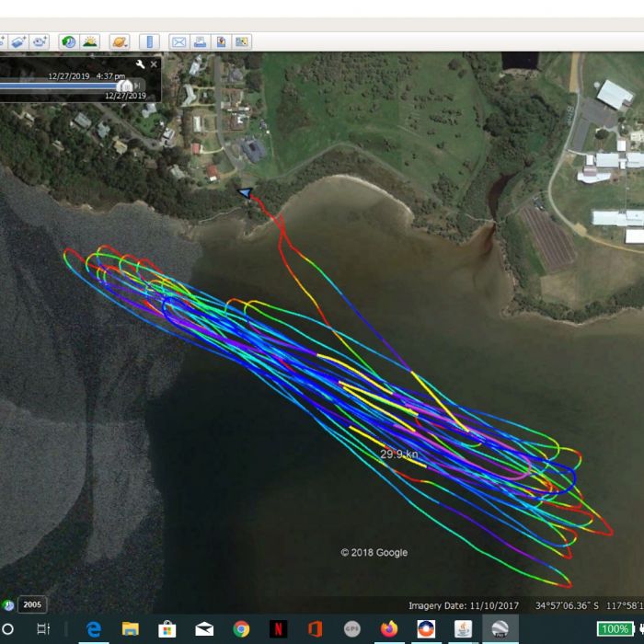The width and height of the screenshot is (644, 644).
Task: Click the print toolbar icon
Action: click(200, 41)
